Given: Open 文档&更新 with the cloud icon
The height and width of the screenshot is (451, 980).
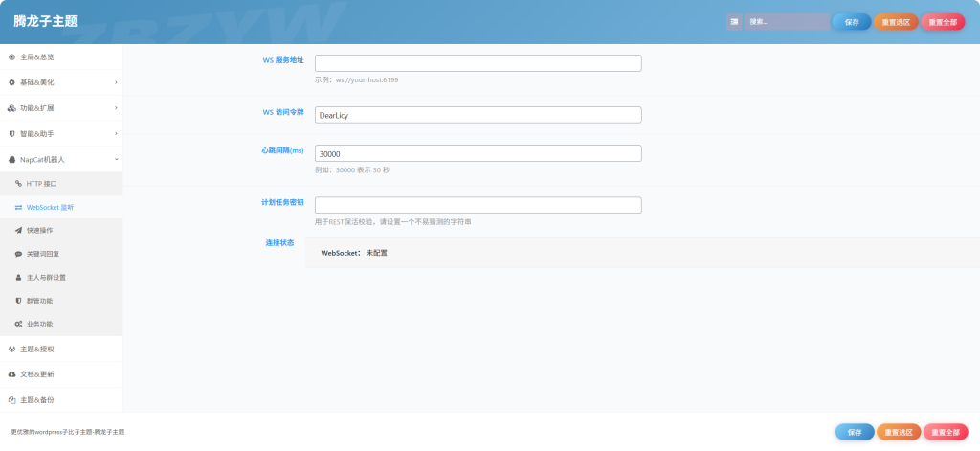Looking at the screenshot, I should pos(38,373).
